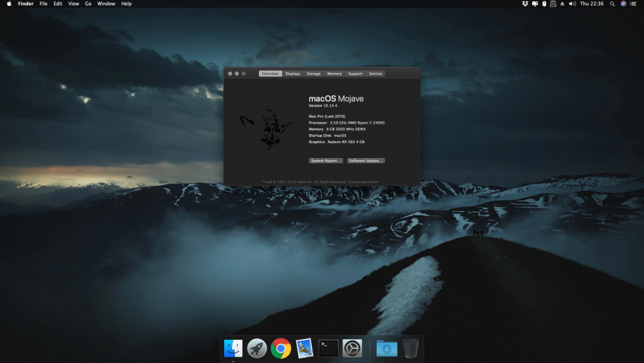Viewport: 644px width, 363px height.
Task: Click the disk drive menu bar icon
Action: coord(553,4)
